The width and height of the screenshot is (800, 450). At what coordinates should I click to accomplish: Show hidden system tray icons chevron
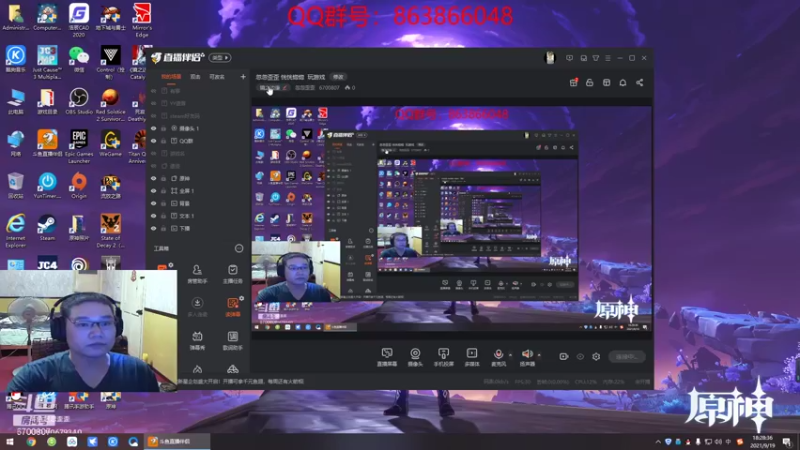(x=658, y=441)
